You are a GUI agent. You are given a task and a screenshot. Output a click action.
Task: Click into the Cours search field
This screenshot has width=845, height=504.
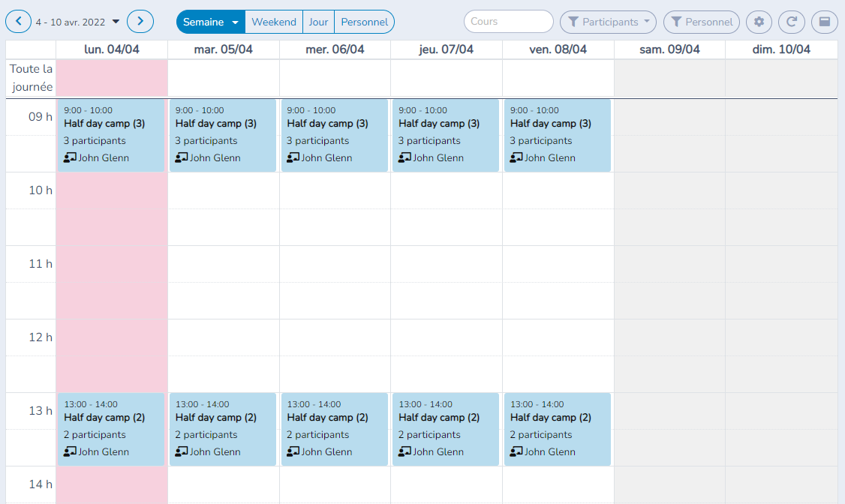point(508,22)
